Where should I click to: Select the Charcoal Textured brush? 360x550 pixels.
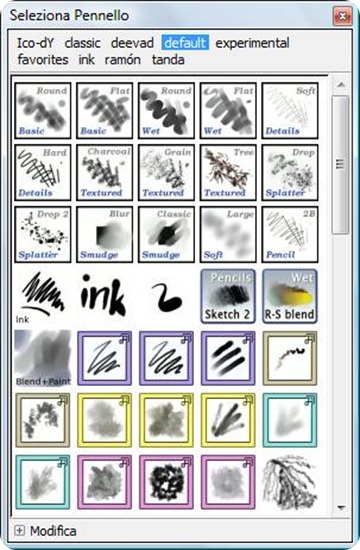point(105,172)
